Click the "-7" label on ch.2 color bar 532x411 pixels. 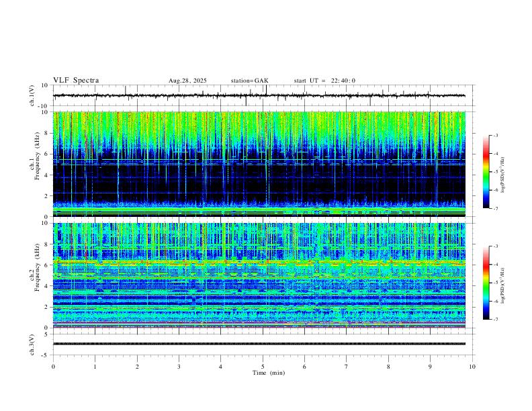point(496,319)
